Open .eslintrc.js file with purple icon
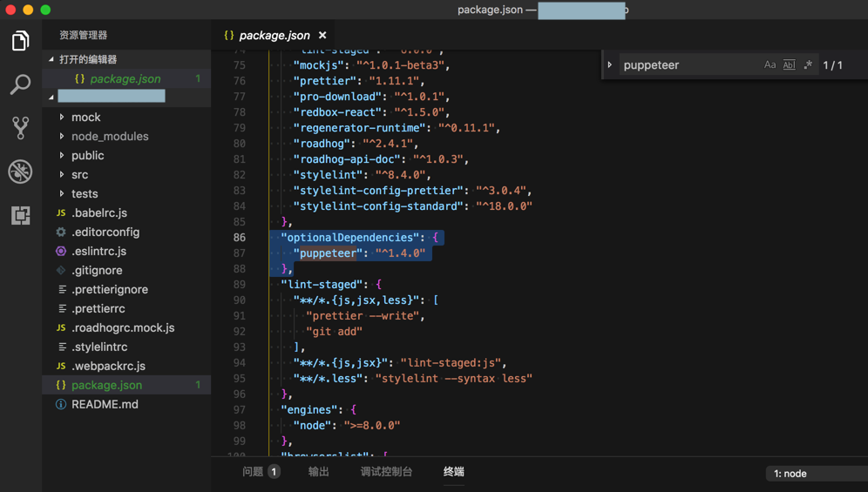Screen dimensions: 868x492 point(98,252)
